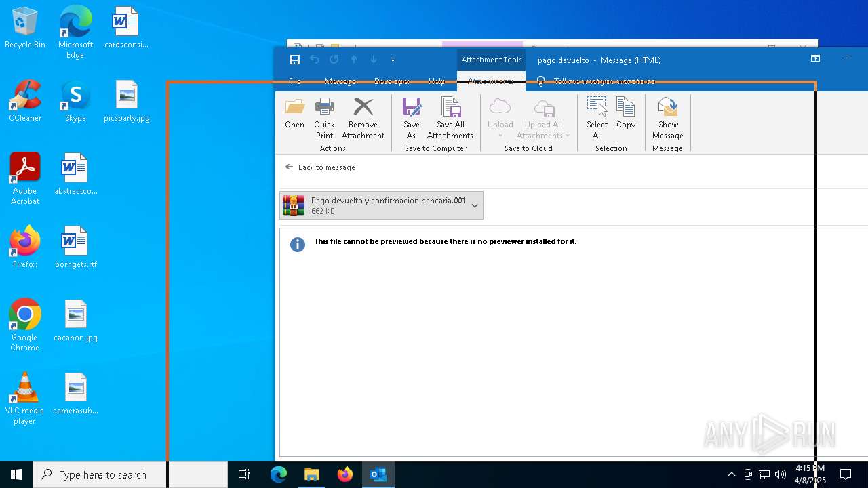The width and height of the screenshot is (868, 488).
Task: Select All attachments in ribbon
Action: [597, 119]
